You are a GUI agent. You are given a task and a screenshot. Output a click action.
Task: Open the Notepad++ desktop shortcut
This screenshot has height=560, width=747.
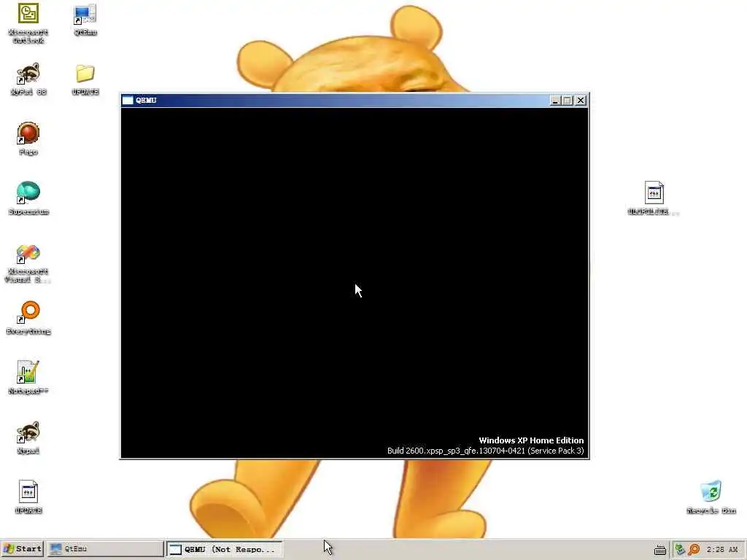28,378
